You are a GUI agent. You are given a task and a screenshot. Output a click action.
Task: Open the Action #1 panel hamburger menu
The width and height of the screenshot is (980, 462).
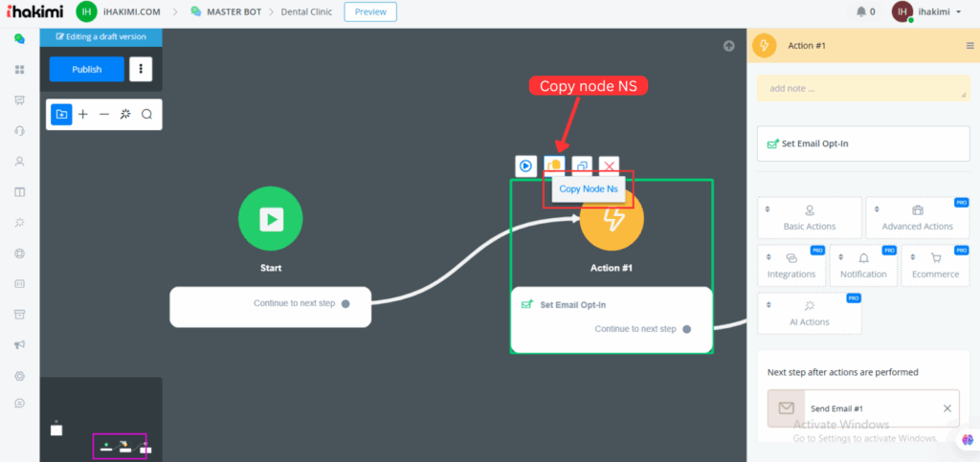[969, 45]
